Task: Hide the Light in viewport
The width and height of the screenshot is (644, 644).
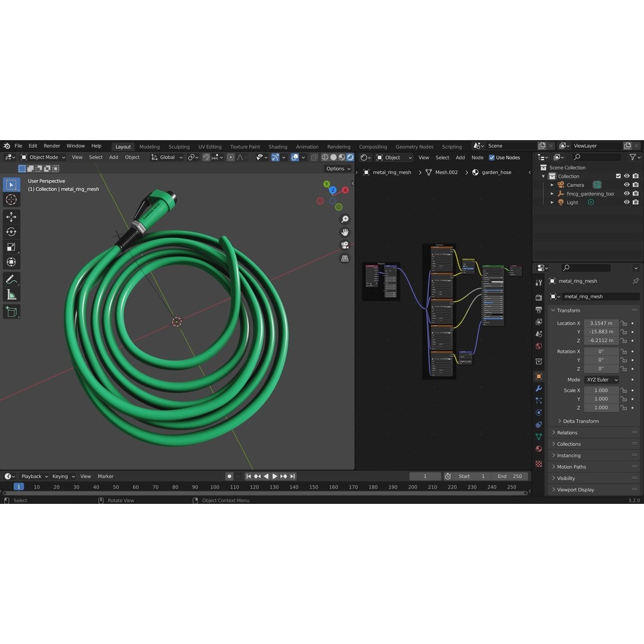Action: coord(627,202)
